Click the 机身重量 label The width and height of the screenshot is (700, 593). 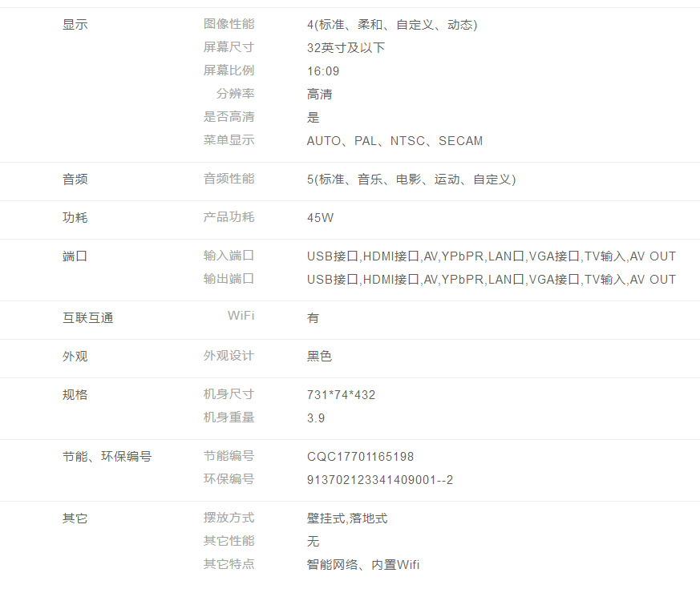click(x=229, y=418)
